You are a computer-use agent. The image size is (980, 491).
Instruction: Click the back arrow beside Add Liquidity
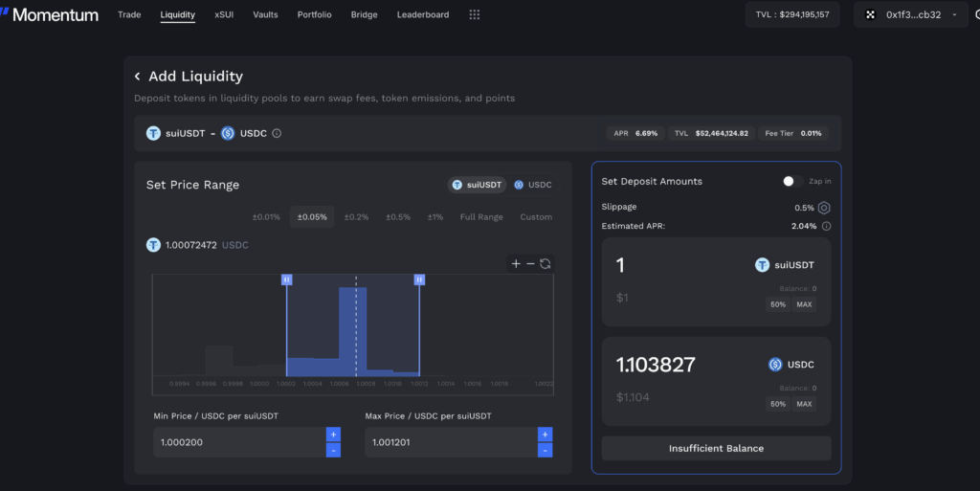[x=137, y=77]
